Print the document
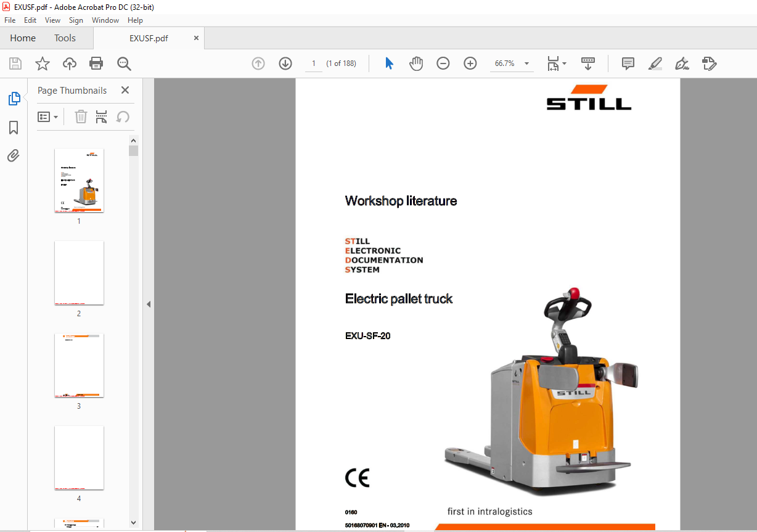Screen dimensions: 757x532 coord(96,63)
